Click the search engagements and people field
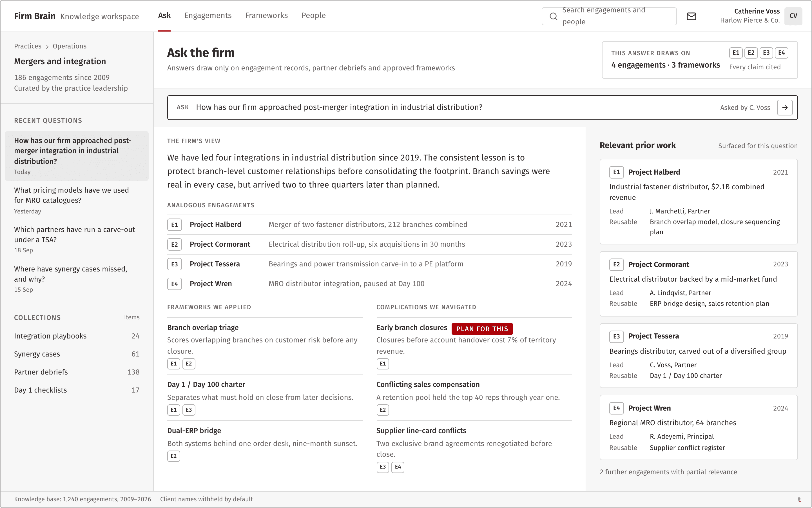The height and width of the screenshot is (508, 812). click(609, 16)
